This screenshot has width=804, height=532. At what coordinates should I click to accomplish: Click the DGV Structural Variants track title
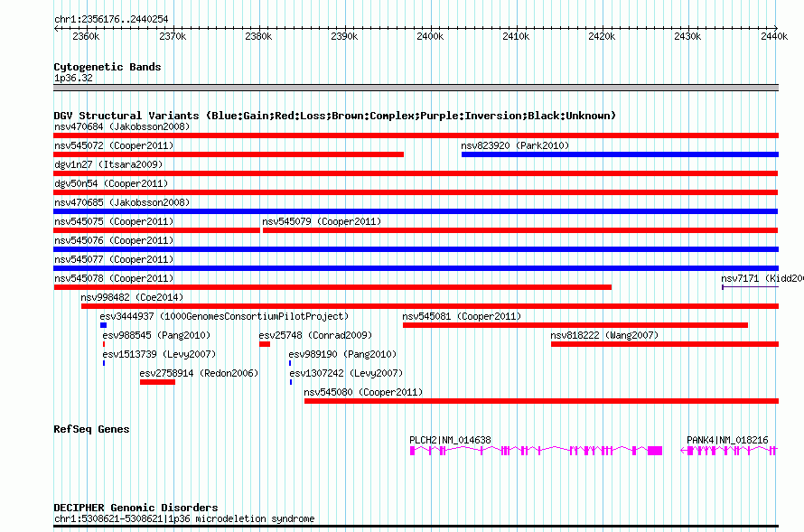pos(335,116)
